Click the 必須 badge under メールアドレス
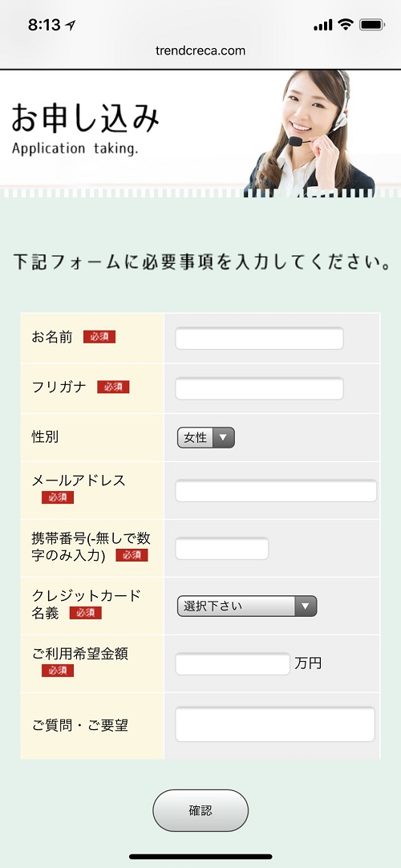The height and width of the screenshot is (868, 401). click(58, 497)
